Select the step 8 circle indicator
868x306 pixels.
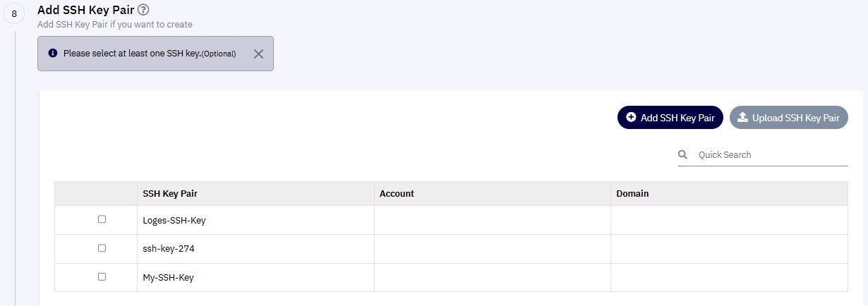[x=14, y=13]
